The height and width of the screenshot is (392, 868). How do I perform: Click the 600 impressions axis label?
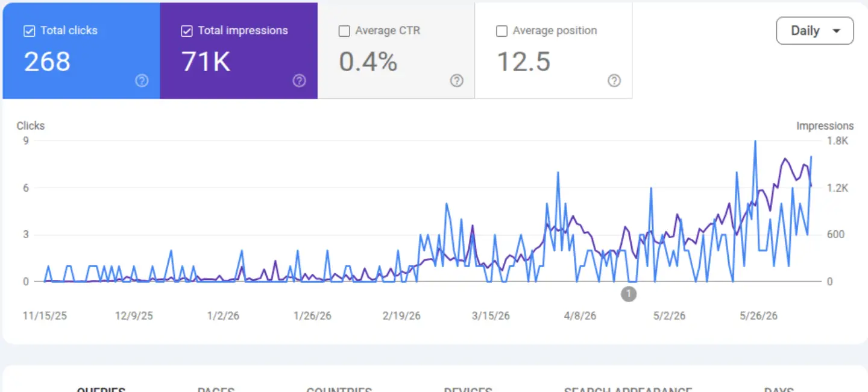click(x=835, y=235)
